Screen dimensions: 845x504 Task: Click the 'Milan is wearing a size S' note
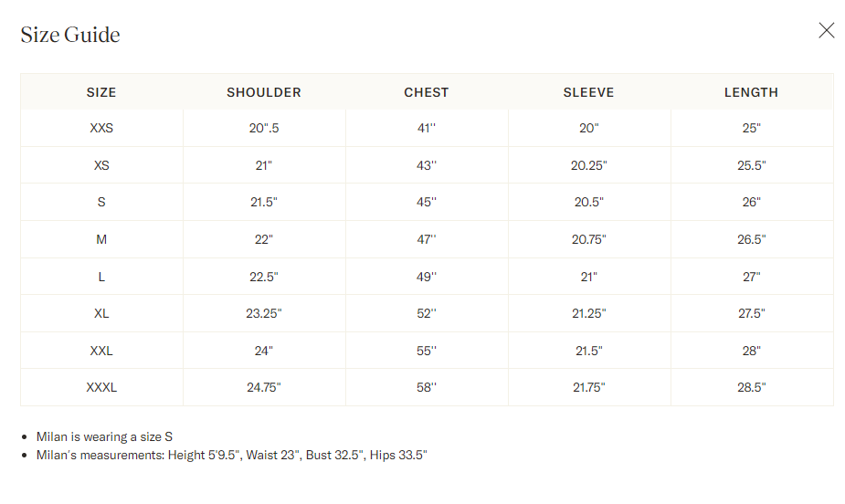pyautogui.click(x=104, y=436)
